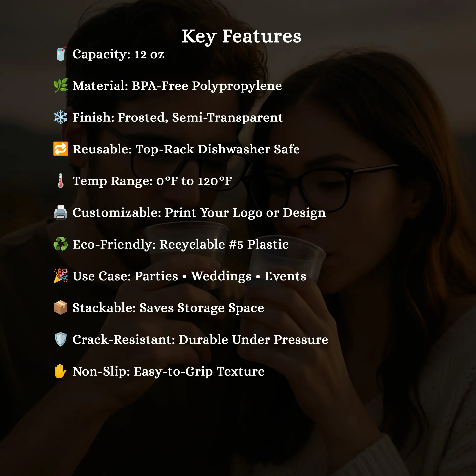Click the raised hand Non-Slip icon
476x476 pixels.
coord(61,371)
